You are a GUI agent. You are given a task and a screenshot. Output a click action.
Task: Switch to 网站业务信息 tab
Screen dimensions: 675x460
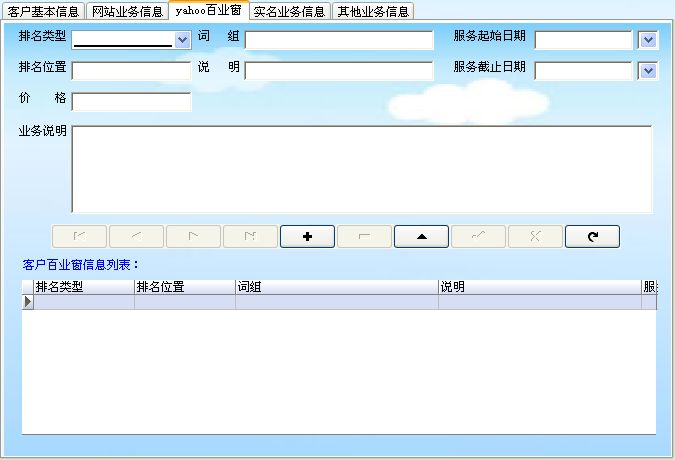(127, 11)
